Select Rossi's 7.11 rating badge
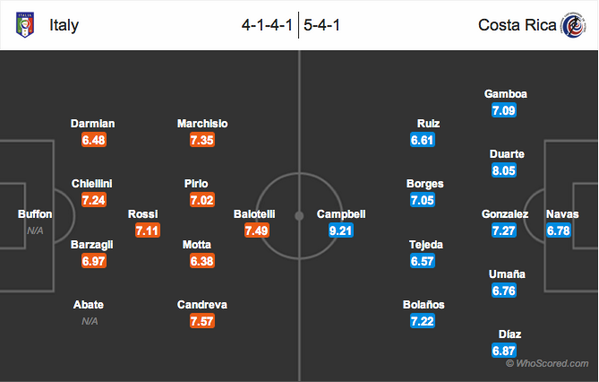 pos(147,230)
